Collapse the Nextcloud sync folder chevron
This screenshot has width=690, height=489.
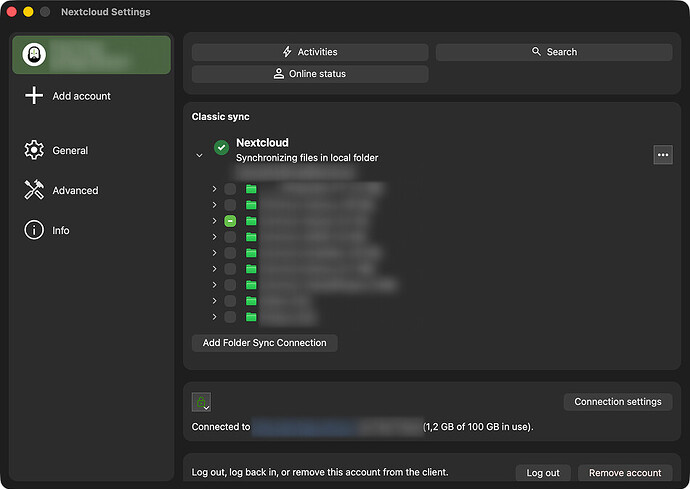pos(199,155)
